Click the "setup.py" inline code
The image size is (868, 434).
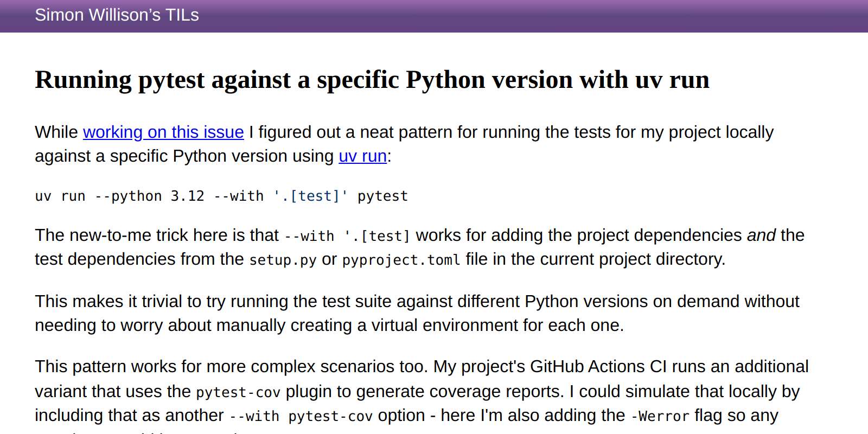pos(283,260)
